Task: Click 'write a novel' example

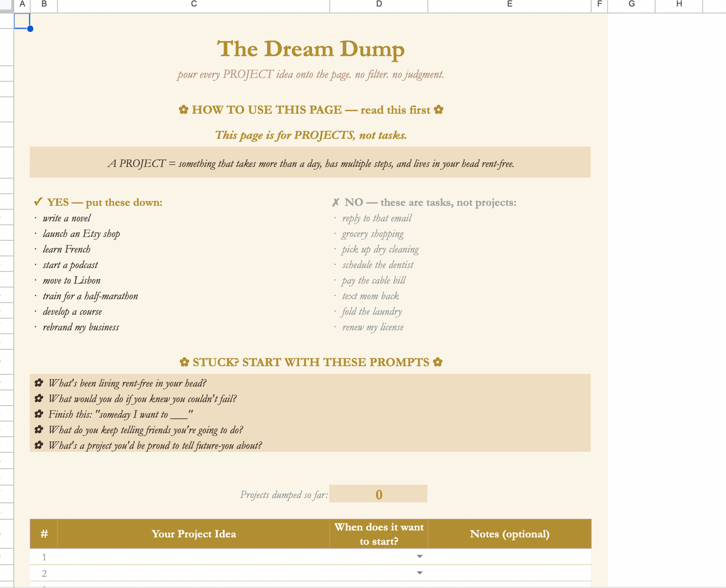Action: tap(67, 218)
